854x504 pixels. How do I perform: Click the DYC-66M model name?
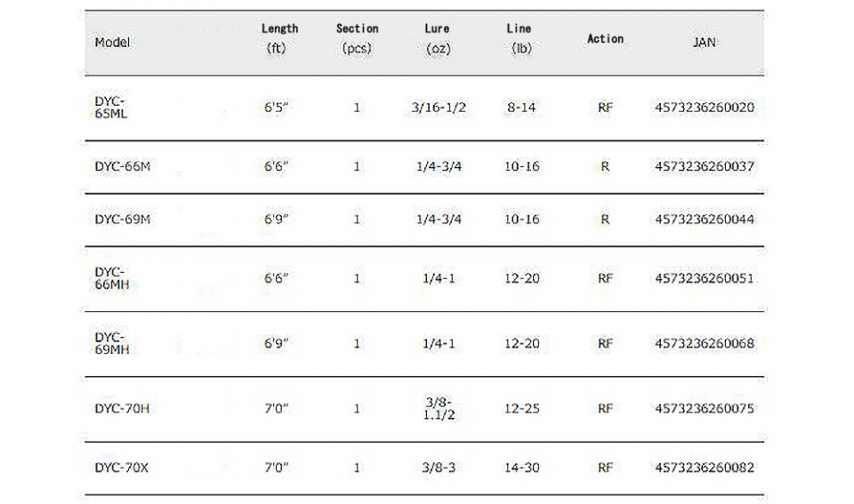[x=123, y=166]
